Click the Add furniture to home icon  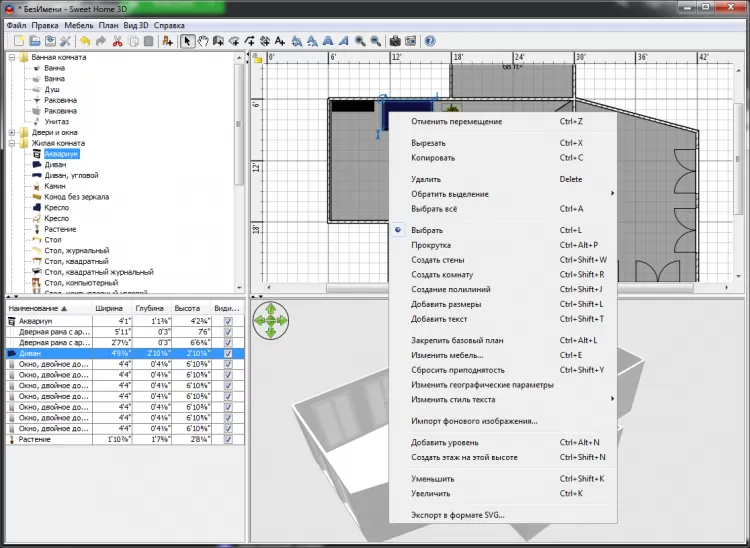[x=167, y=41]
